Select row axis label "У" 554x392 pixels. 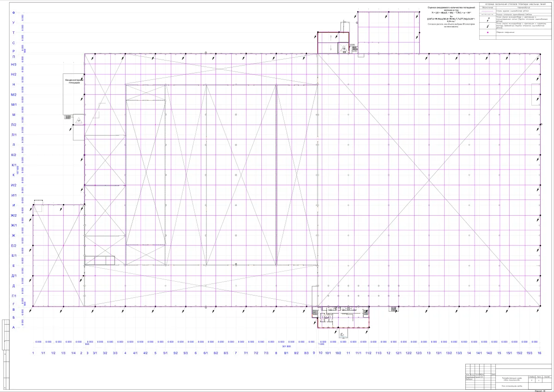[13, 23]
